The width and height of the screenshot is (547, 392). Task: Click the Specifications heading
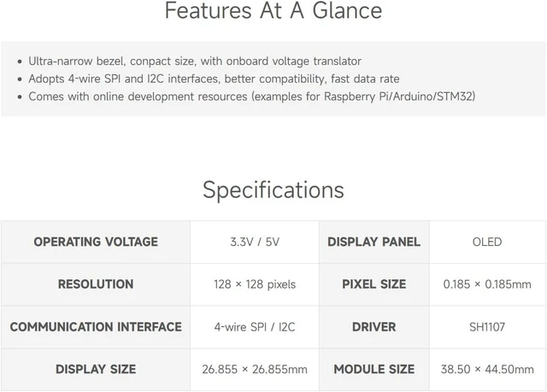(273, 190)
